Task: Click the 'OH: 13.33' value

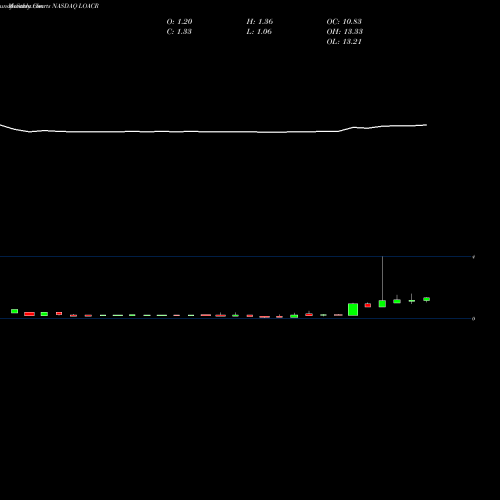Action: click(x=345, y=32)
